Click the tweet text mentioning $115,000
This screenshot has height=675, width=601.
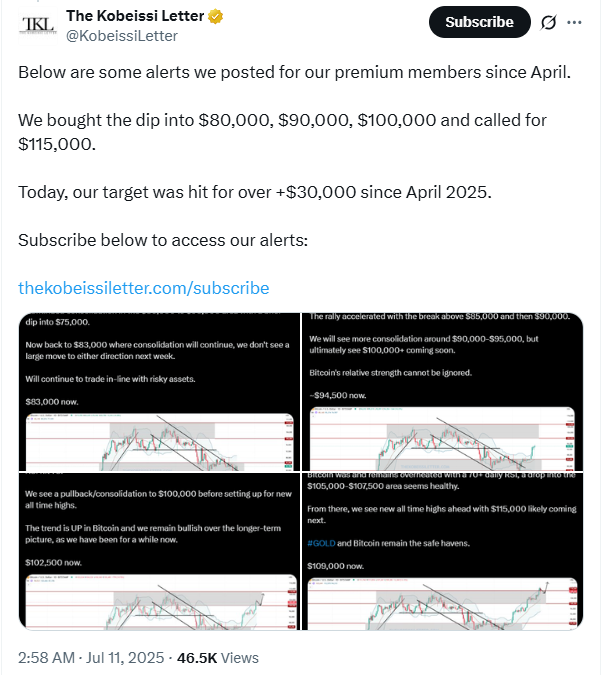(x=282, y=132)
